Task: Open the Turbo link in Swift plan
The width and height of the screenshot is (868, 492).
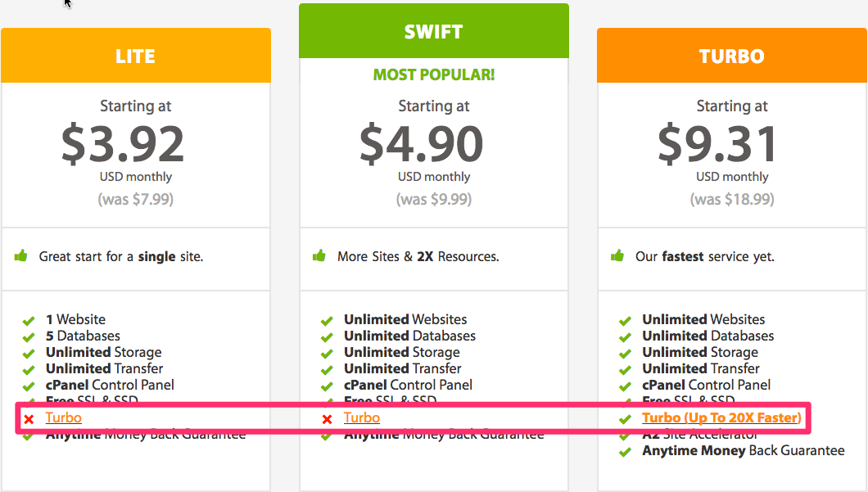Action: coord(361,418)
